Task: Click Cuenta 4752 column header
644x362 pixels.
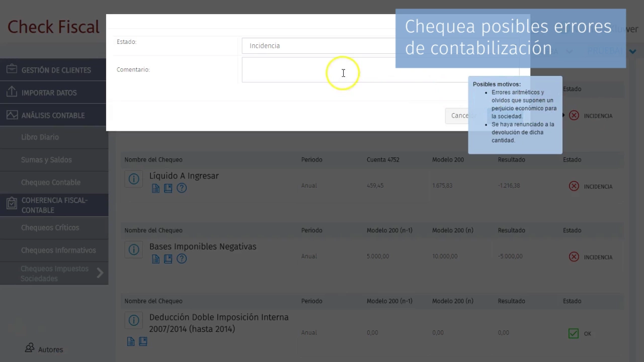Action: [383, 160]
